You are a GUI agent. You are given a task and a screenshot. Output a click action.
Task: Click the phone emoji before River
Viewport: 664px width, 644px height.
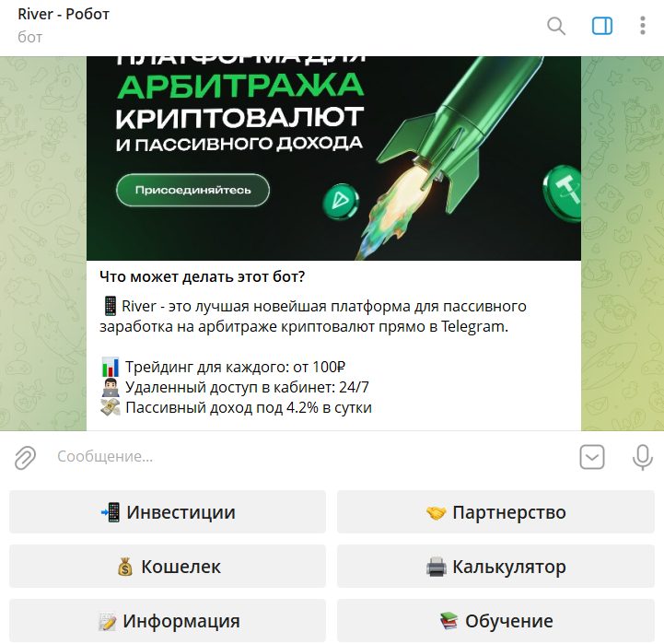pos(111,306)
